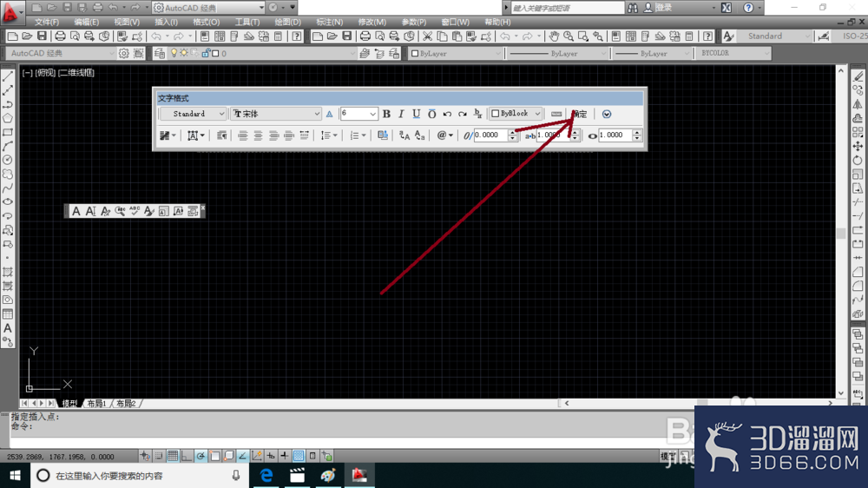
Task: Toggle 3D object snap in status bar
Action: point(228,456)
